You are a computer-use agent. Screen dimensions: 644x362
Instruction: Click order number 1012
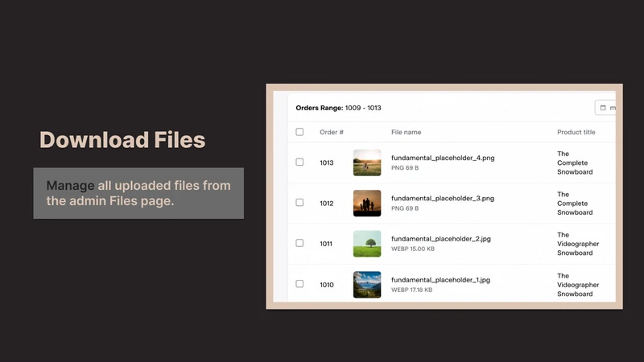coord(327,204)
